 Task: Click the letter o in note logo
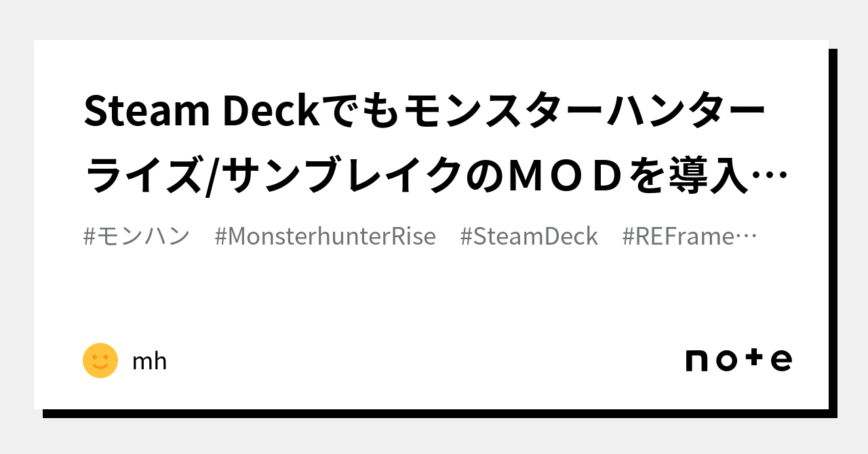coord(726,361)
